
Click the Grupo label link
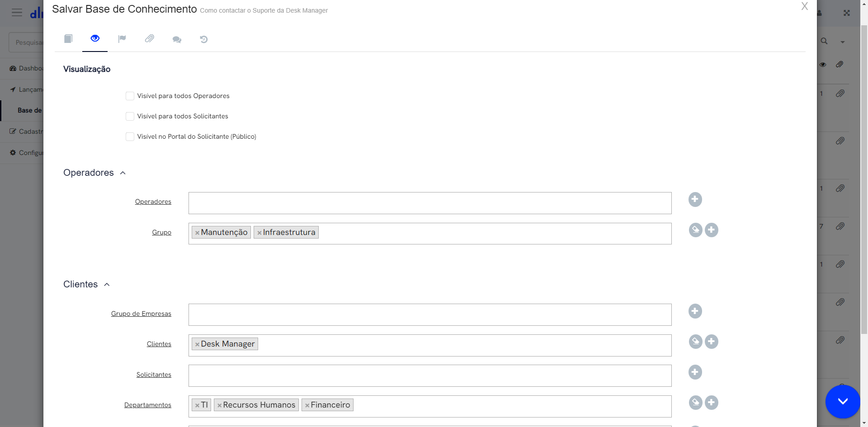(x=161, y=232)
